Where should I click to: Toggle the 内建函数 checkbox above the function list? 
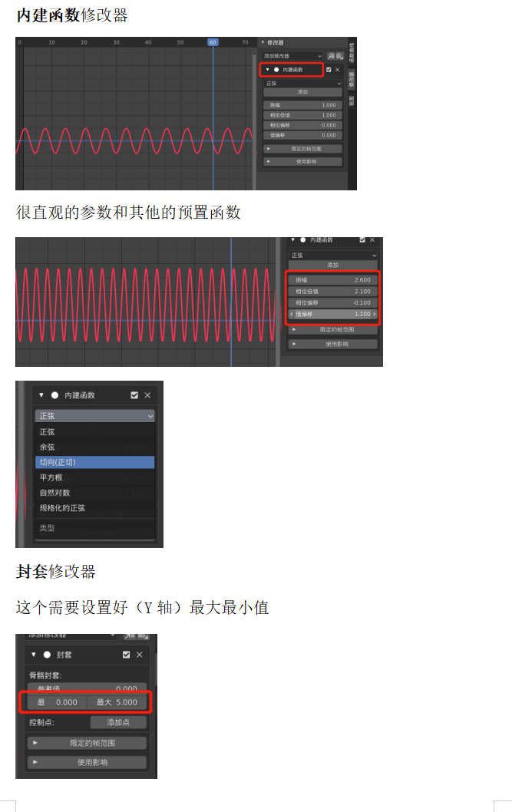click(134, 395)
